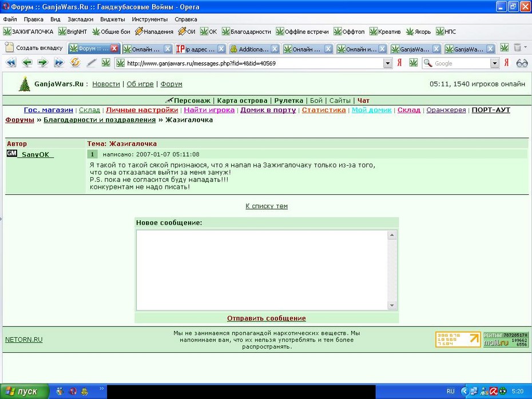The width and height of the screenshot is (532, 399).
Task: Expand the address bar dropdown arrow
Action: click(x=387, y=63)
